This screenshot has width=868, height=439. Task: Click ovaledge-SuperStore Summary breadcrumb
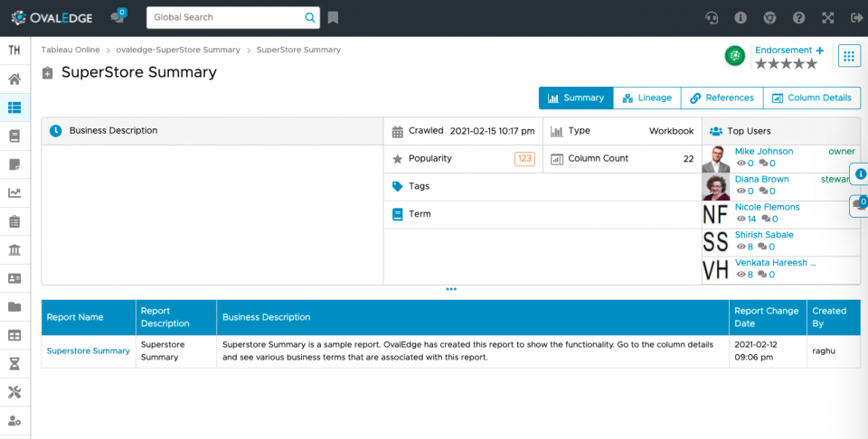click(178, 50)
